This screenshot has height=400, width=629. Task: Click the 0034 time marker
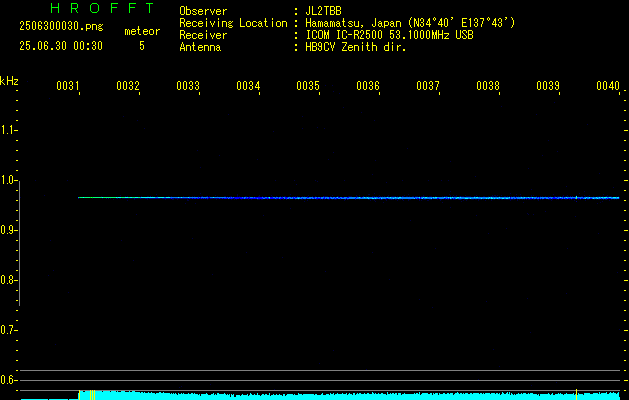click(248, 86)
